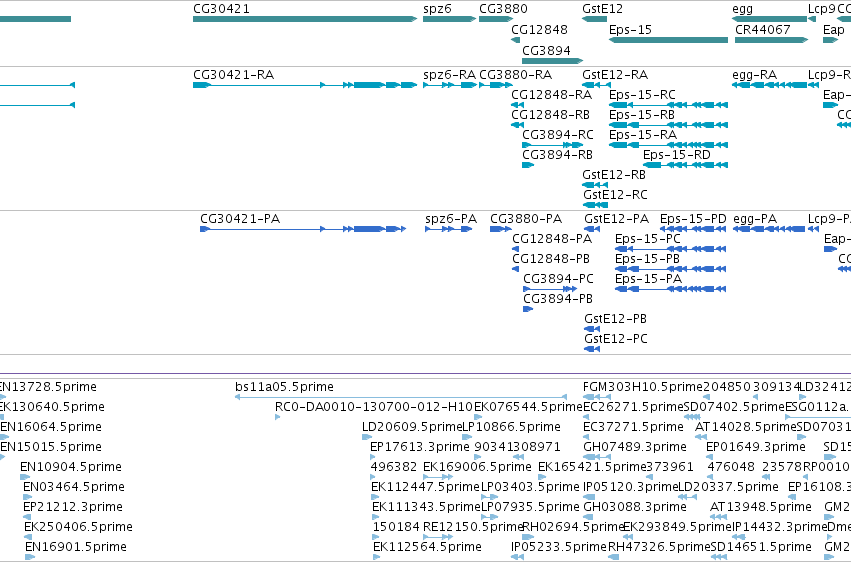Click the Eps-15-RB transcript label
851x562 pixels.
(x=642, y=115)
